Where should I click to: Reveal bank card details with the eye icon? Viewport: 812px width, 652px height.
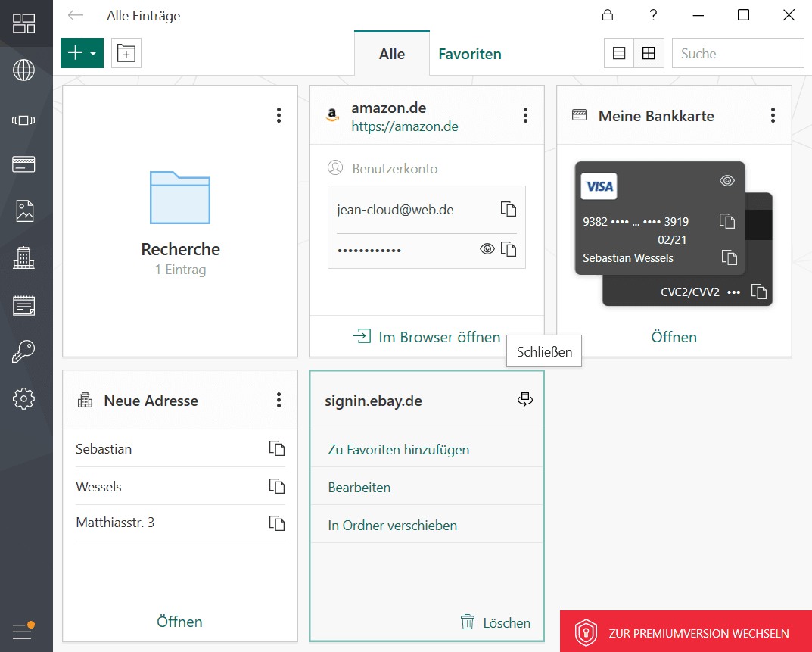[x=727, y=180]
